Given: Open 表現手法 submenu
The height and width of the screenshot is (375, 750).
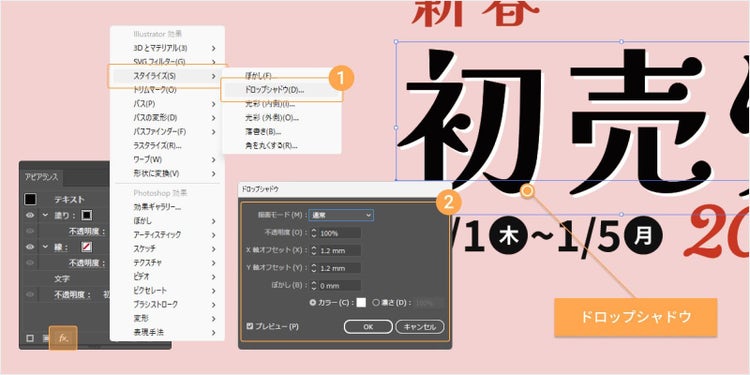Looking at the screenshot, I should coord(167,332).
